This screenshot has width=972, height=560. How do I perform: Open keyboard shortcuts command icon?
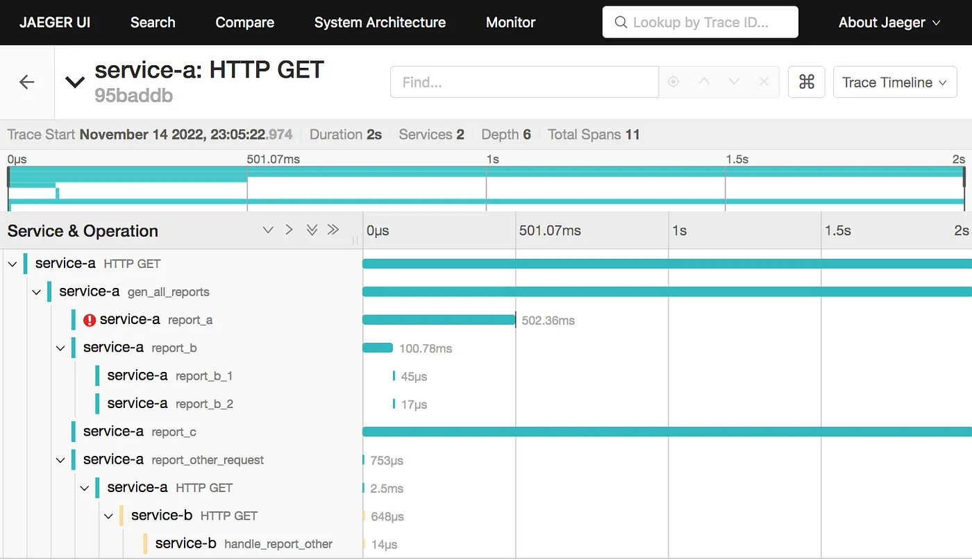(x=806, y=82)
